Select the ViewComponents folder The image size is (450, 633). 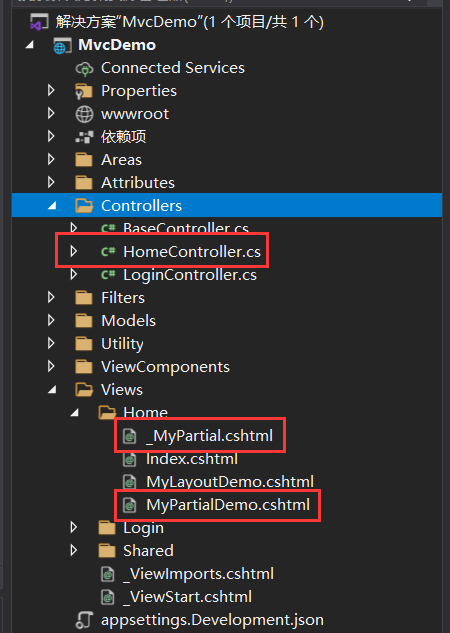point(165,367)
